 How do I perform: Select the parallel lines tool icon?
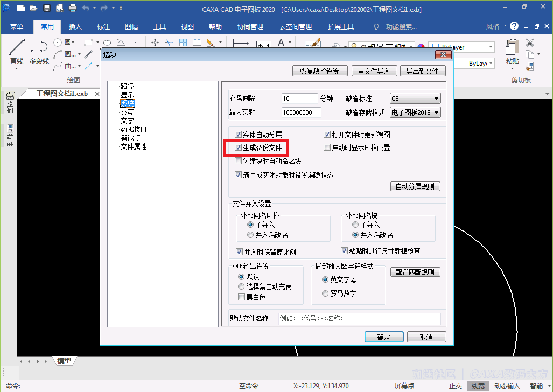[88, 54]
